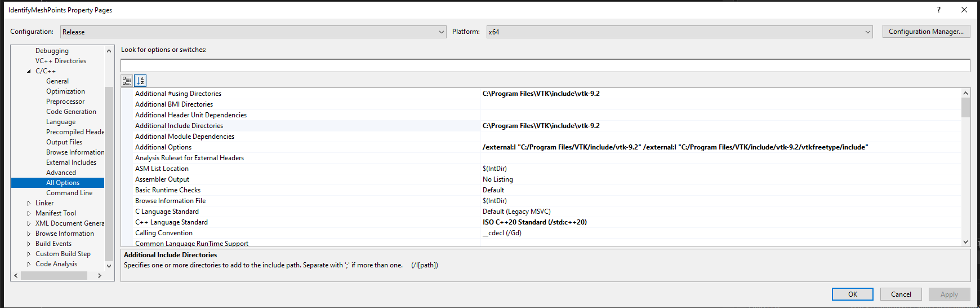Expand the Build Events node

(29, 244)
